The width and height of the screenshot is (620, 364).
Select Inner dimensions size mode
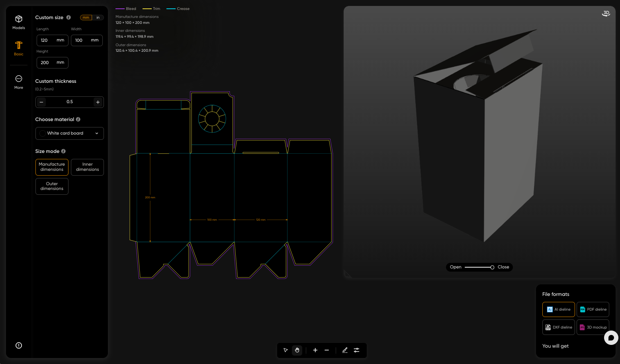pos(87,167)
